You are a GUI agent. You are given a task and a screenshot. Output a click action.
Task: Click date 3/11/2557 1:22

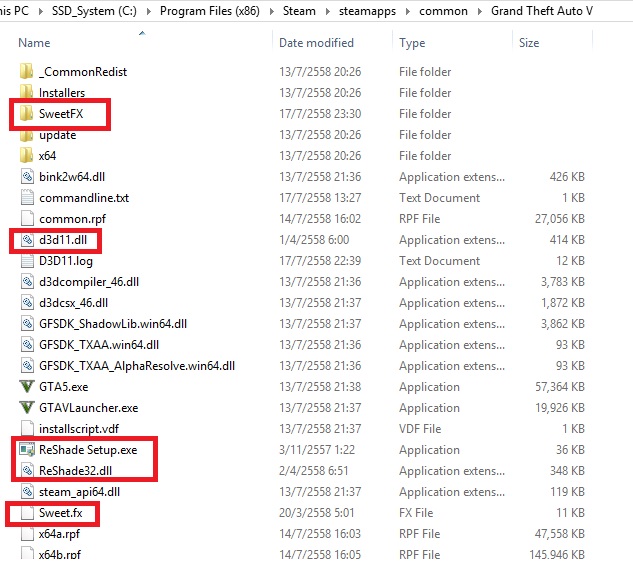click(317, 450)
